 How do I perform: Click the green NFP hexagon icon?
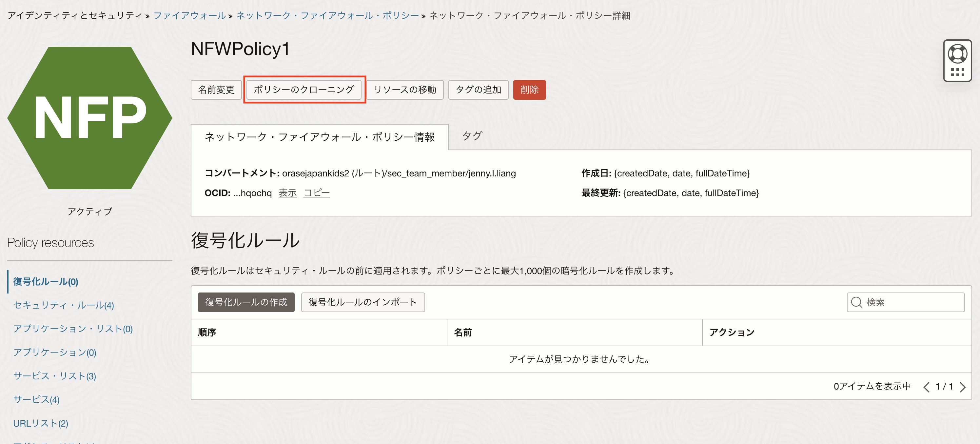90,118
